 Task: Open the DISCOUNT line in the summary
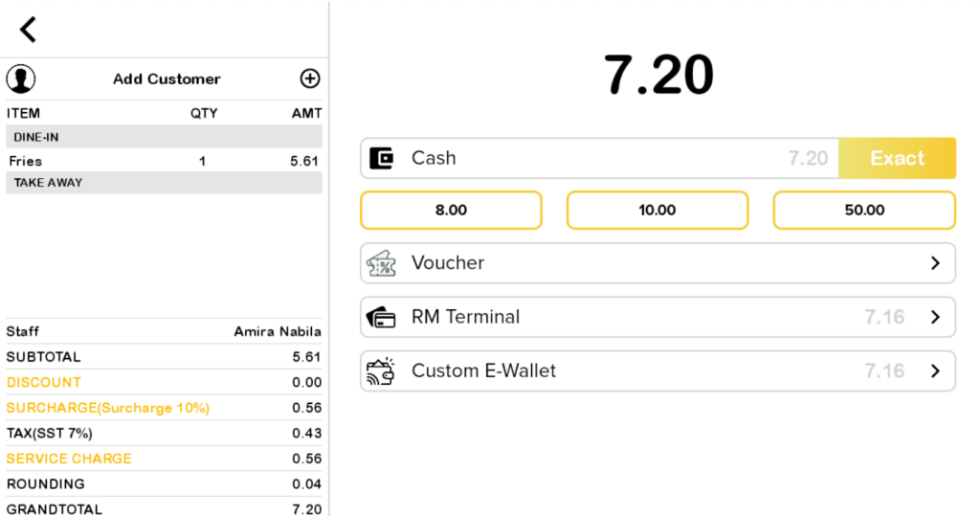(x=44, y=382)
